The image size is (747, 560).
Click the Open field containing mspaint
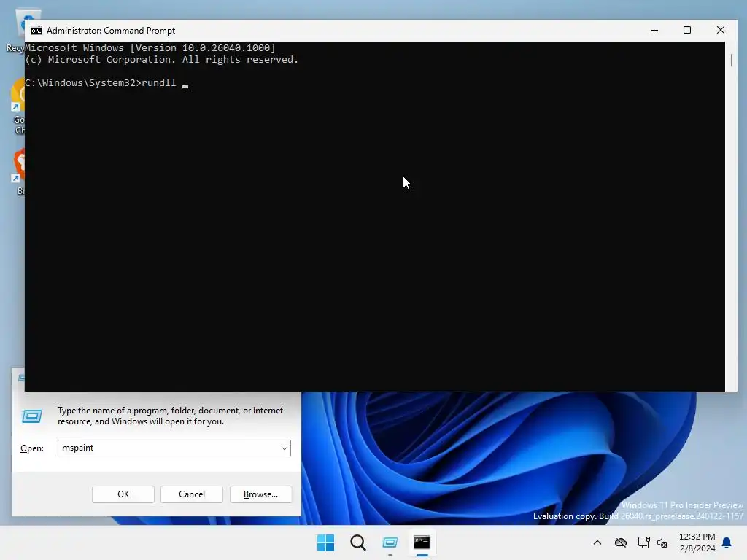point(174,448)
